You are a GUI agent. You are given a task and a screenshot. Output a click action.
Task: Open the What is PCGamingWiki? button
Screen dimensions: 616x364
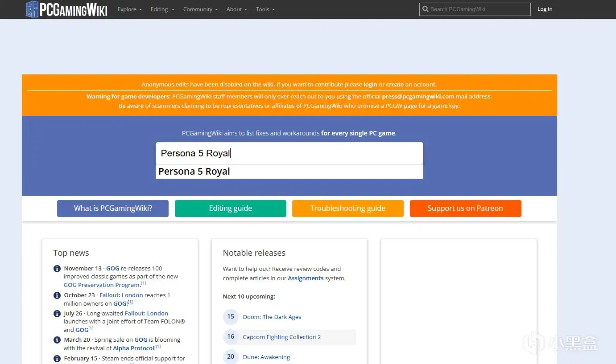(113, 209)
